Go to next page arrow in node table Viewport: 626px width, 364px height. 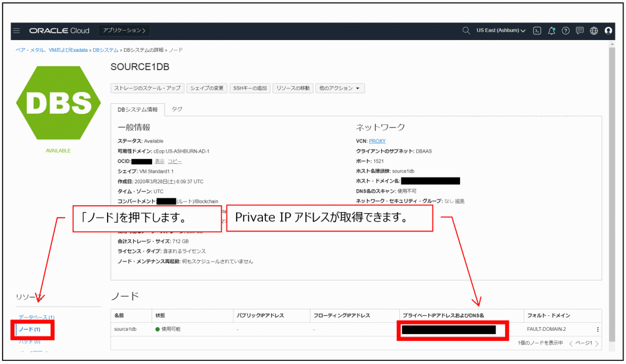pyautogui.click(x=597, y=343)
